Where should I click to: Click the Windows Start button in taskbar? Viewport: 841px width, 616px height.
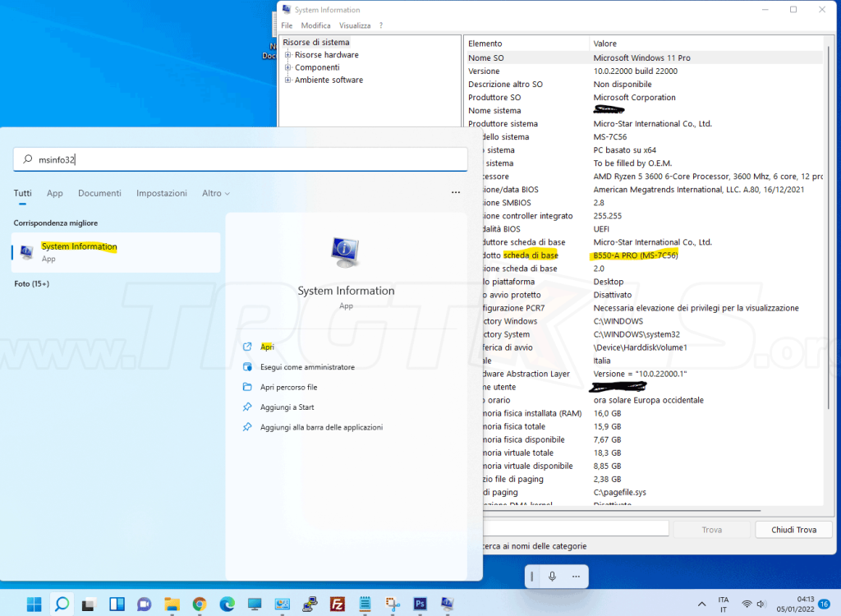(34, 605)
